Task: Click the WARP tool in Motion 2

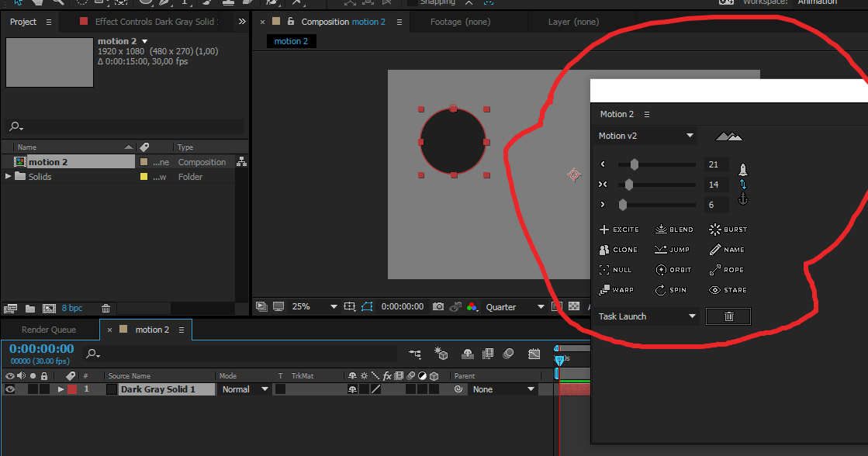Action: pos(616,289)
